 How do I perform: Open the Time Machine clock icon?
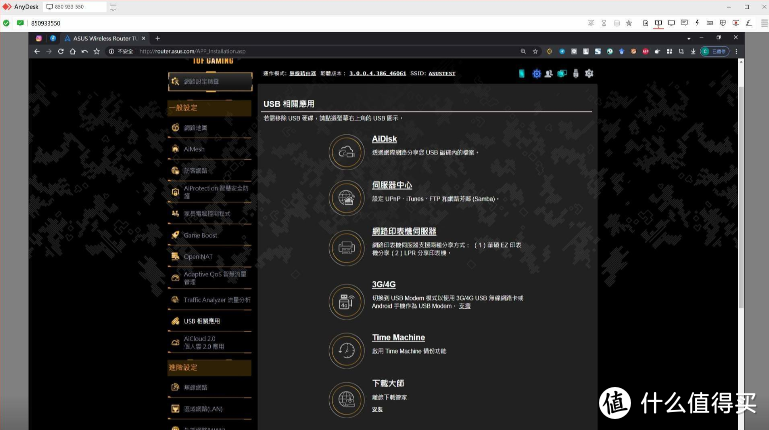(x=347, y=350)
